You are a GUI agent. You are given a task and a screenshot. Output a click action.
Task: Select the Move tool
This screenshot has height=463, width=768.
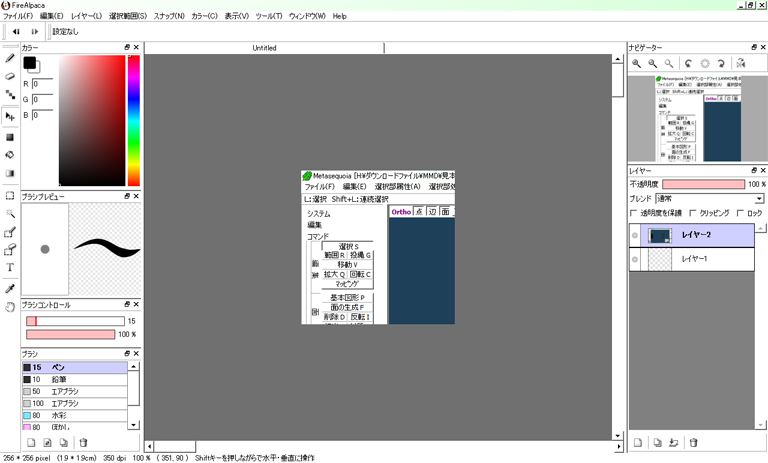point(10,117)
